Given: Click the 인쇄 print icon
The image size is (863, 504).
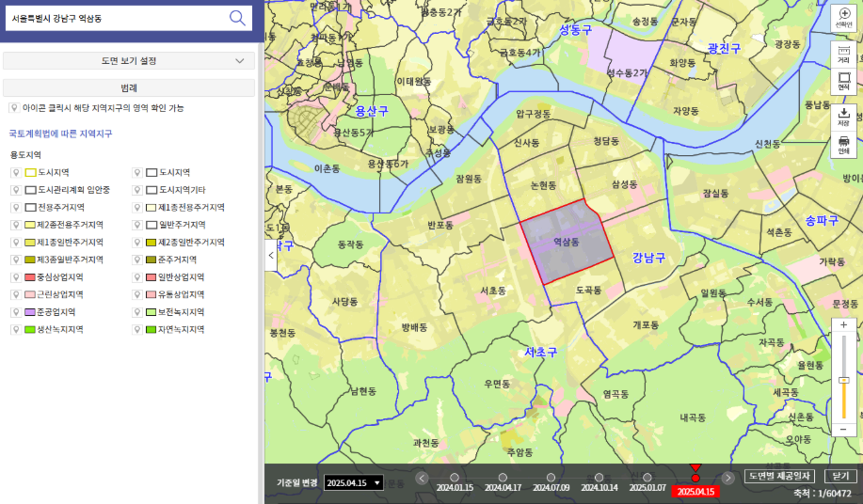Looking at the screenshot, I should (x=843, y=145).
